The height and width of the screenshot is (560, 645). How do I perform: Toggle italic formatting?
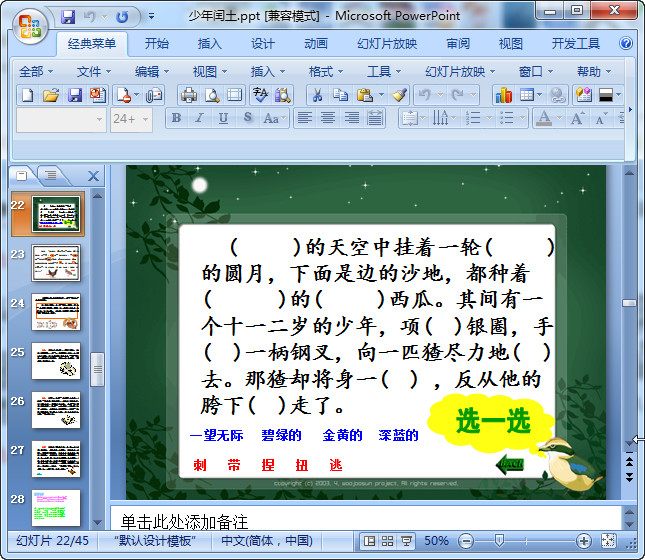point(200,119)
